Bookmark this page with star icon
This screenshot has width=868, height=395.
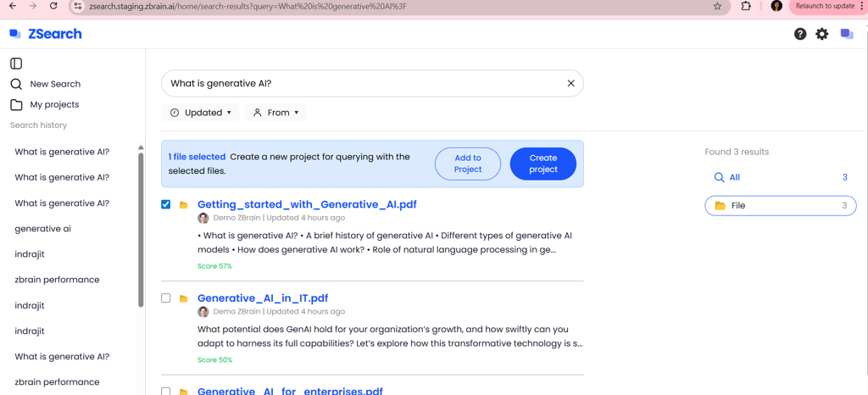(717, 6)
